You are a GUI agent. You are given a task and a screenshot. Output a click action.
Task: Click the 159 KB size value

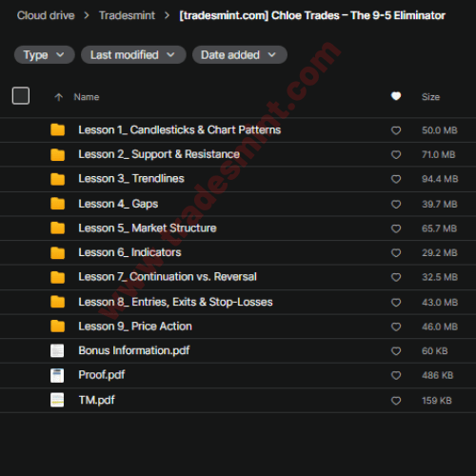[437, 401]
